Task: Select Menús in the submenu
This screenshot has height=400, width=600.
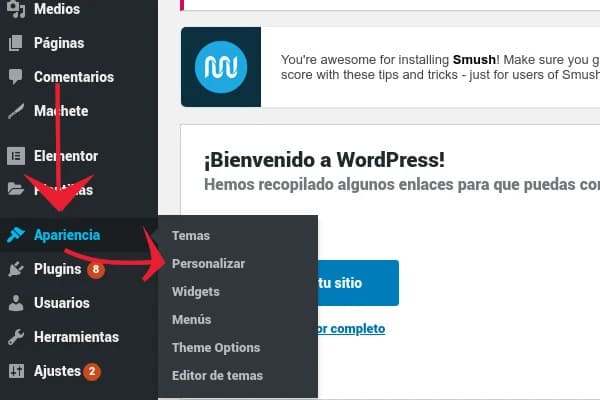Action: 191,319
